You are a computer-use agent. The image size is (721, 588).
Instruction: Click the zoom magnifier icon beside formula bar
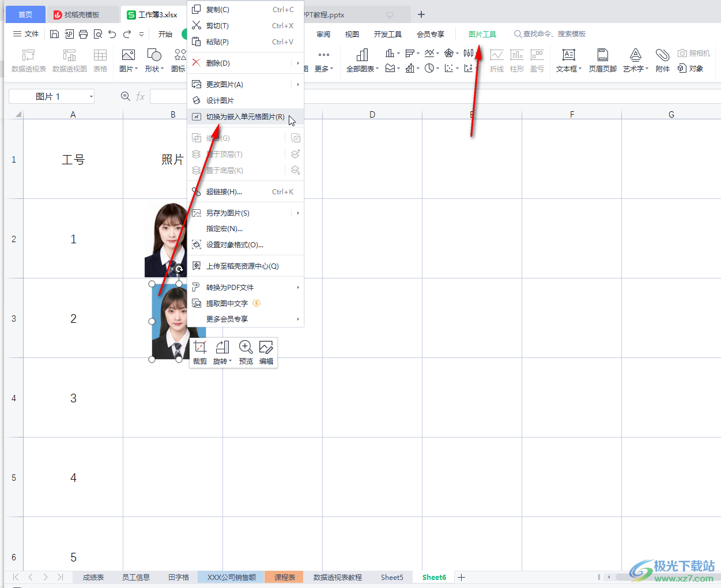[125, 96]
